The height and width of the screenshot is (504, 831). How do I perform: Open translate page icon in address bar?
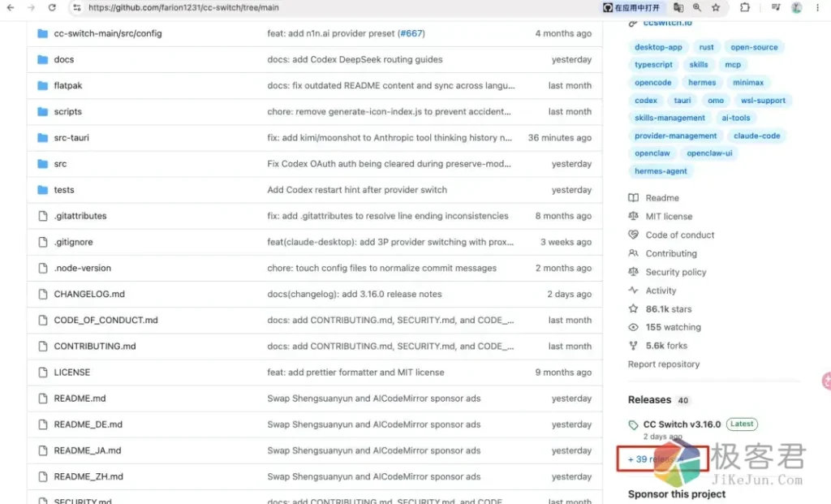678,7
